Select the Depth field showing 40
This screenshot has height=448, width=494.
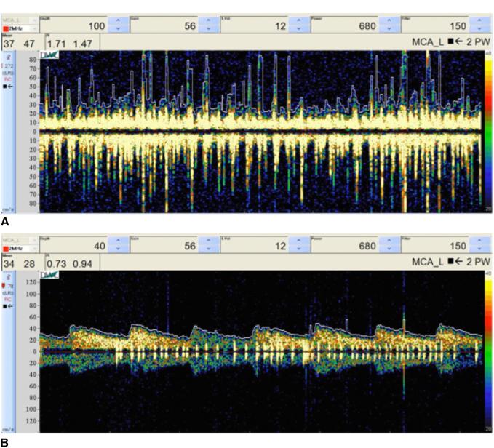click(x=79, y=247)
